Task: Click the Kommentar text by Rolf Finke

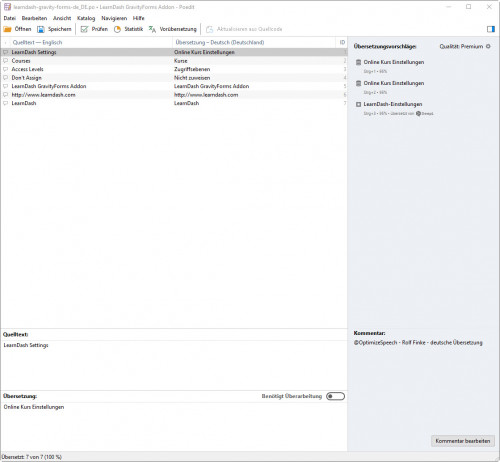Action: pos(418,343)
